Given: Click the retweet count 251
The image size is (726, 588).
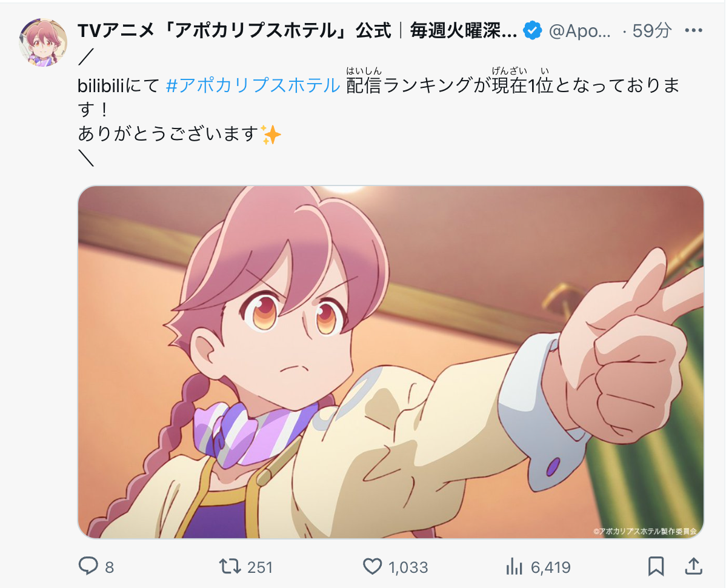Looking at the screenshot, I should point(260,567).
